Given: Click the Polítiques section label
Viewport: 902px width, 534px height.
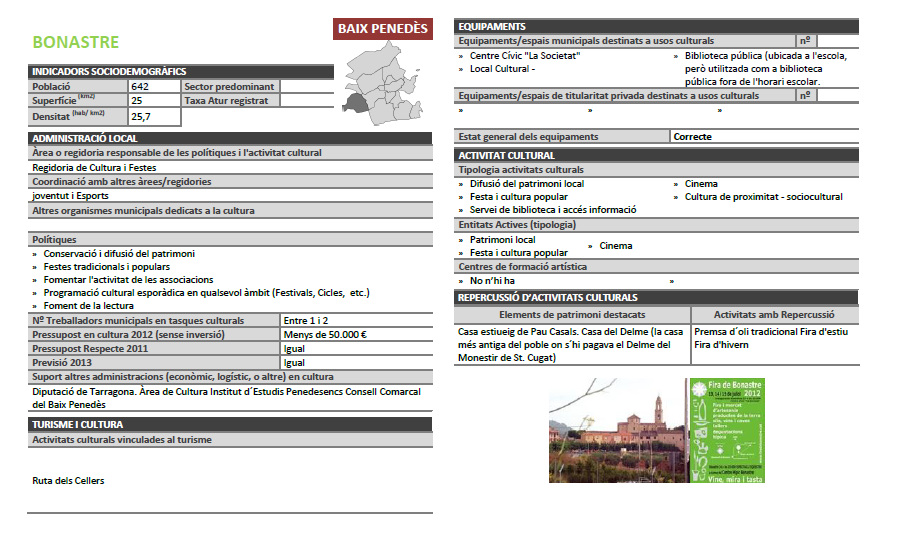Looking at the screenshot, I should (x=54, y=239).
